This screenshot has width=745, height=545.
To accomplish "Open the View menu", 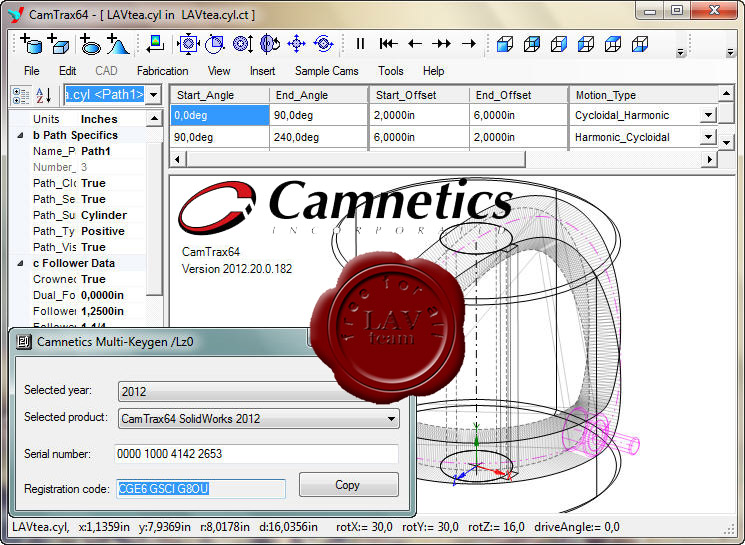I will pyautogui.click(x=219, y=71).
